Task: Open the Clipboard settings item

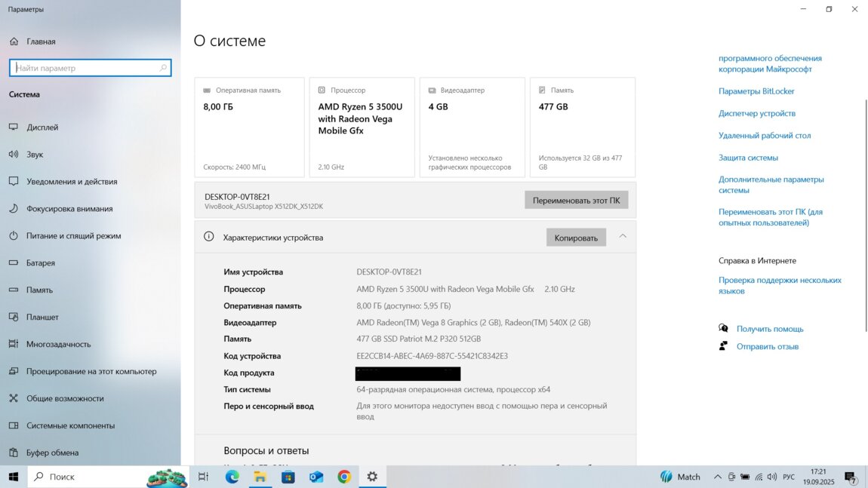Action: coord(52,453)
